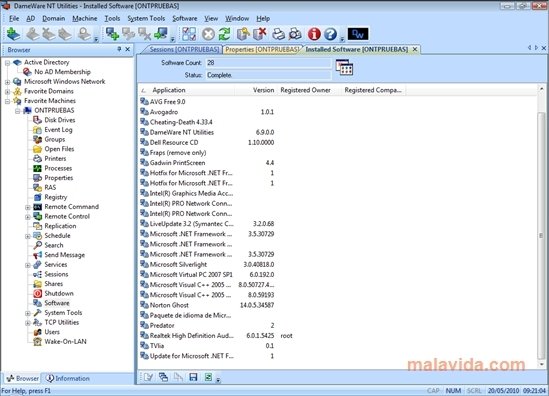Screen dimensions: 549x396
Task: Expand the System Tools tree node
Action: coord(28,313)
